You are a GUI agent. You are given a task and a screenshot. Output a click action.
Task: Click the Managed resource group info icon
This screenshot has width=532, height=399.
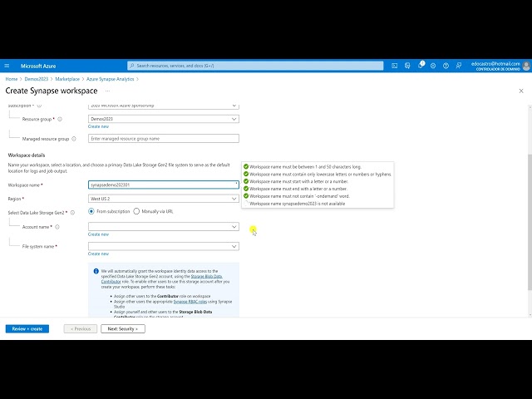(74, 139)
